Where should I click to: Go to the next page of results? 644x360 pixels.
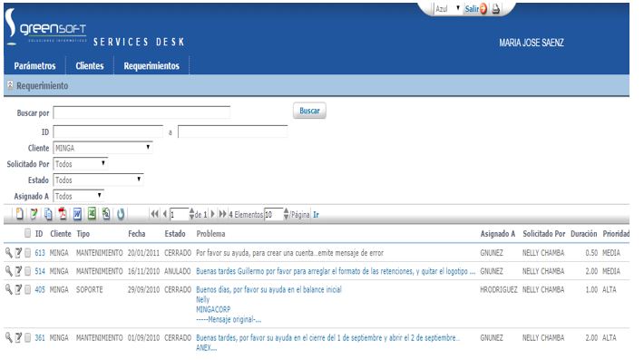click(212, 214)
